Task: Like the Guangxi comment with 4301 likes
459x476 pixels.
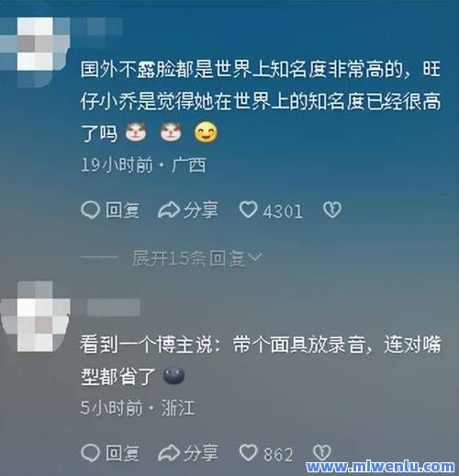Action: click(x=248, y=210)
